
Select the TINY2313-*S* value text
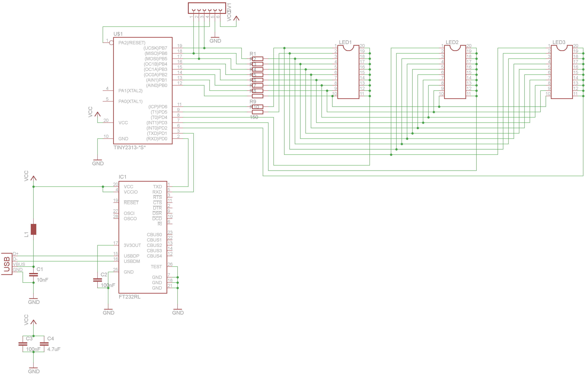pyautogui.click(x=129, y=147)
